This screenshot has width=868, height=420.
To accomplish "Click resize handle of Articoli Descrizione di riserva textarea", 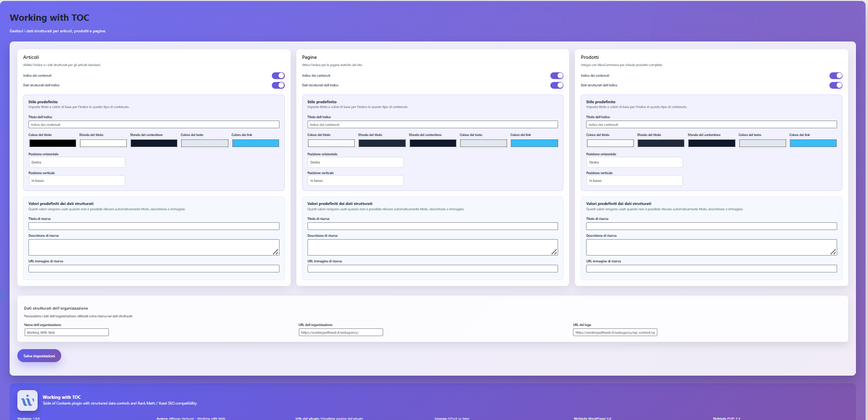I will coord(276,252).
